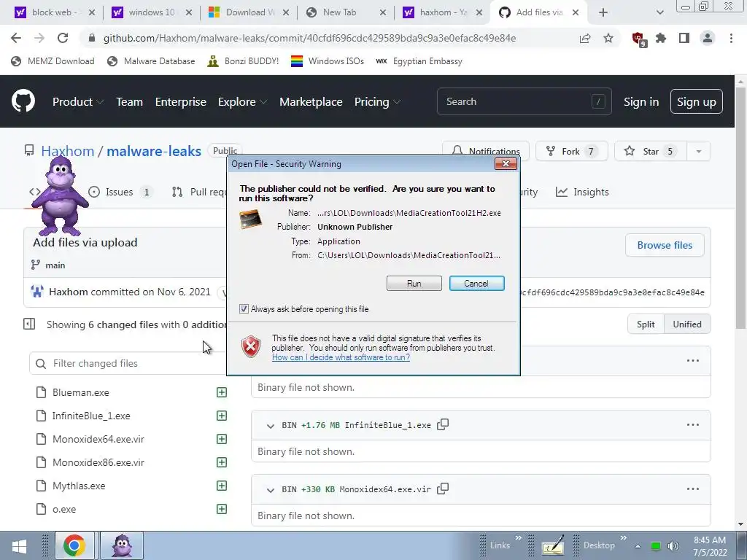
Task: Click the GitHub Search field
Action: (524, 101)
